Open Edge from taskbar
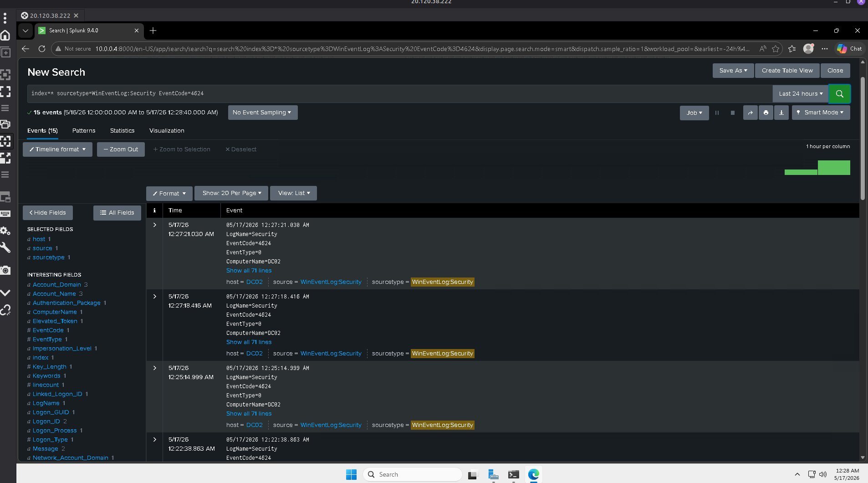868x483 pixels. (x=533, y=474)
